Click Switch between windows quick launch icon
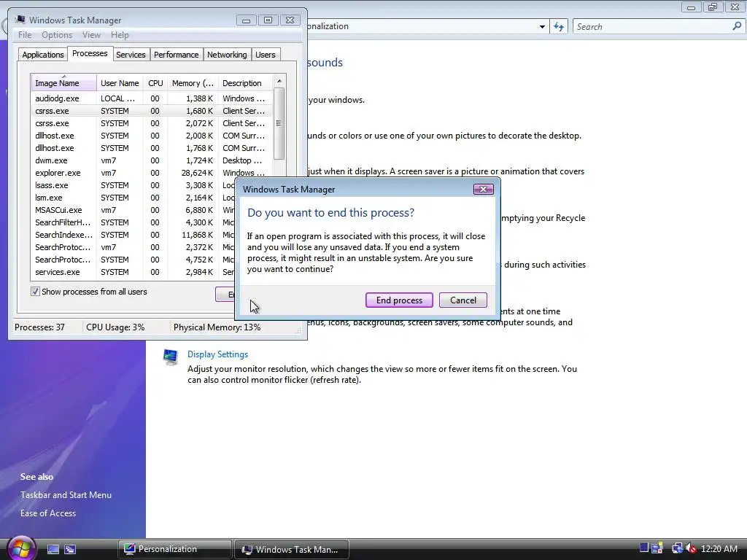Image resolution: width=747 pixels, height=560 pixels. 70,550
